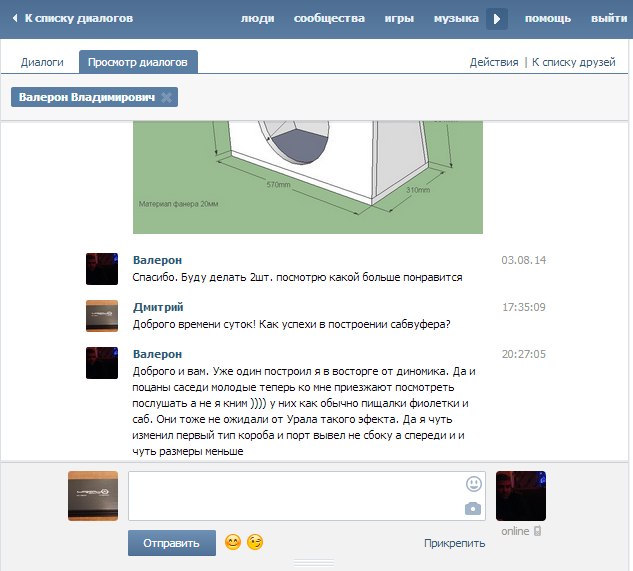
Task: Click the input area resize handle
Action: (314, 563)
